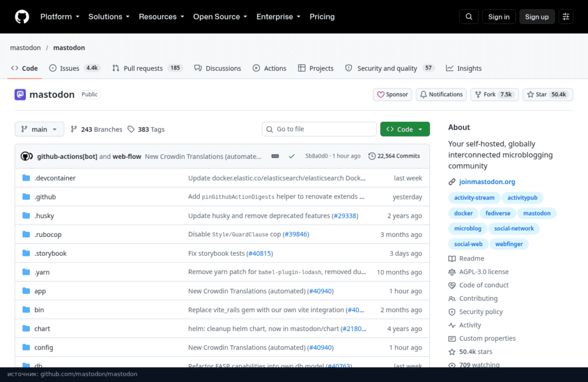The image size is (588, 382).
Task: Open the Insights tab
Action: point(463,68)
